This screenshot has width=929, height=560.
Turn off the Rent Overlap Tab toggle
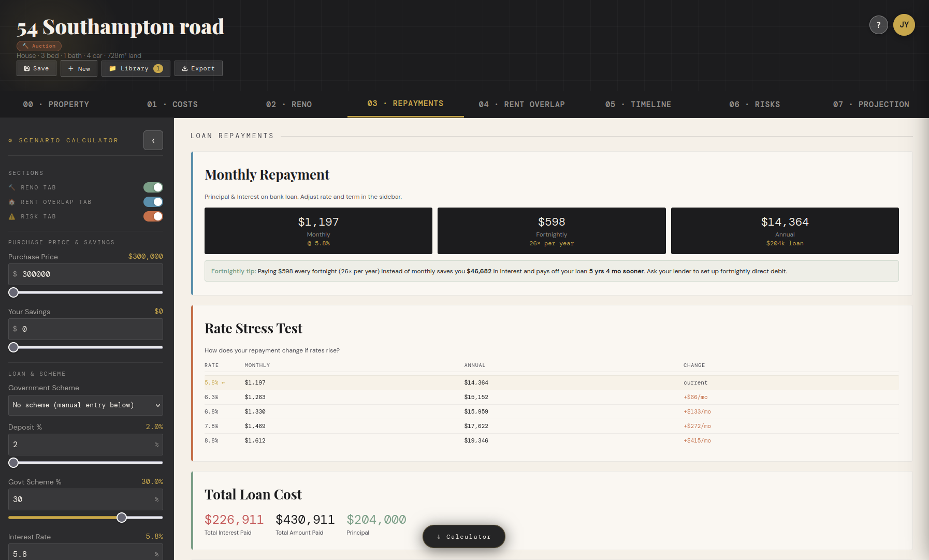click(153, 202)
